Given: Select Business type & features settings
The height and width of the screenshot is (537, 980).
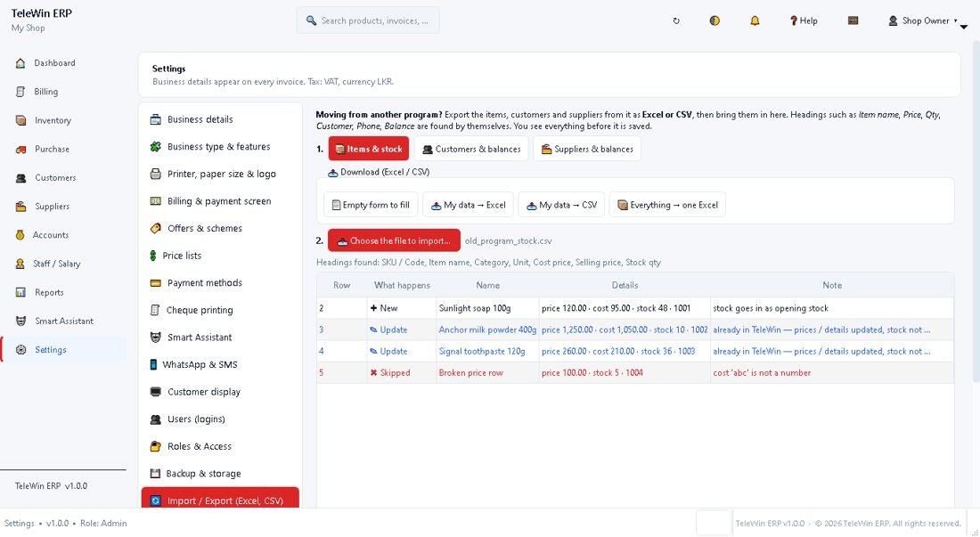Looking at the screenshot, I should click(220, 147).
